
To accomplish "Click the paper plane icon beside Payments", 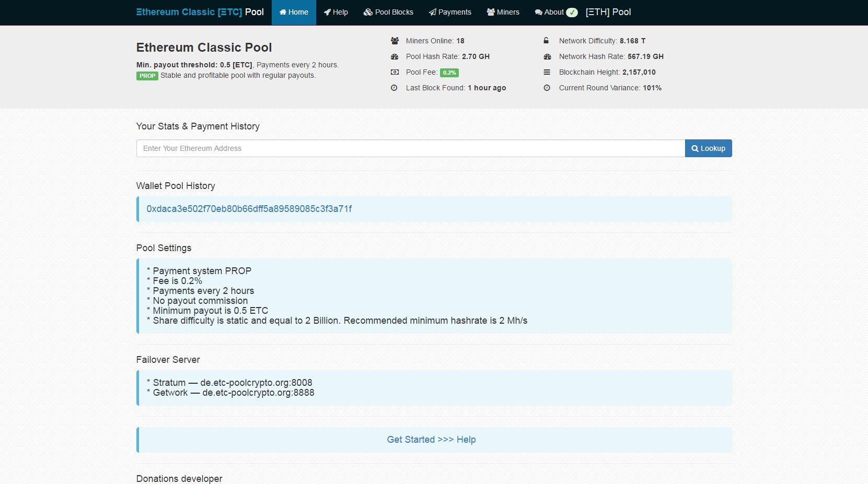I will click(x=432, y=12).
